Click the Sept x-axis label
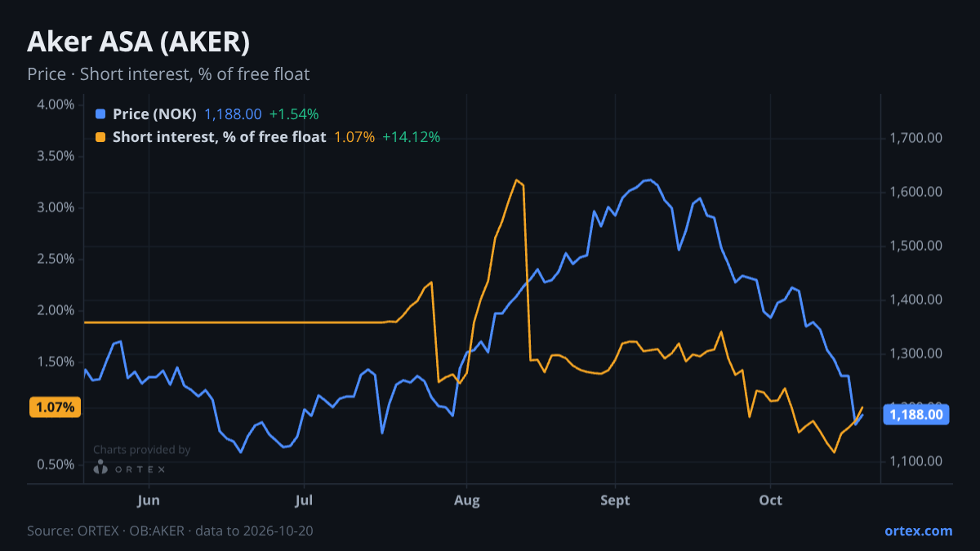Image resolution: width=980 pixels, height=551 pixels. [615, 500]
